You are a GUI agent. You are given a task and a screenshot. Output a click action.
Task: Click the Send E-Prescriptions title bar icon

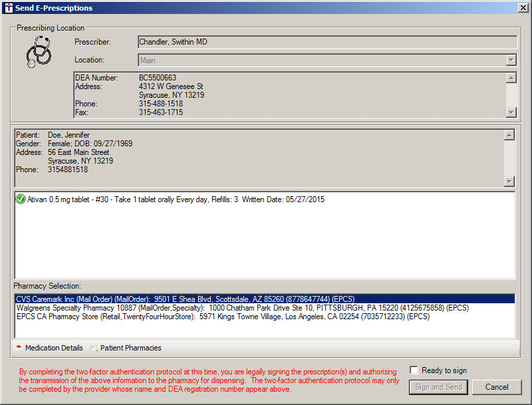[8, 8]
